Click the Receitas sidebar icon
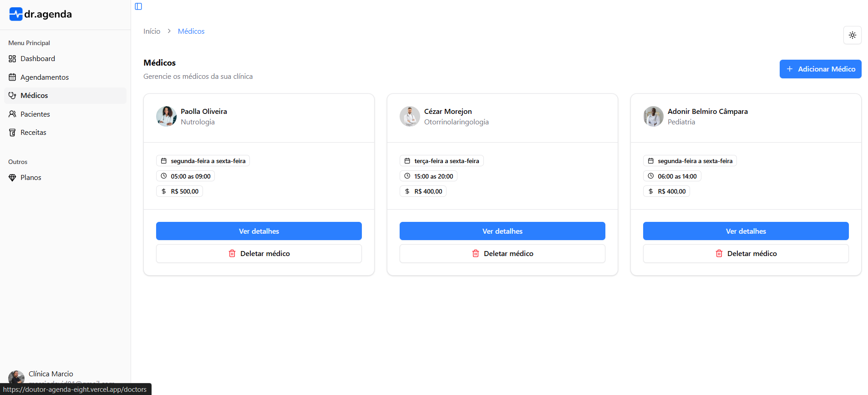 coord(12,133)
